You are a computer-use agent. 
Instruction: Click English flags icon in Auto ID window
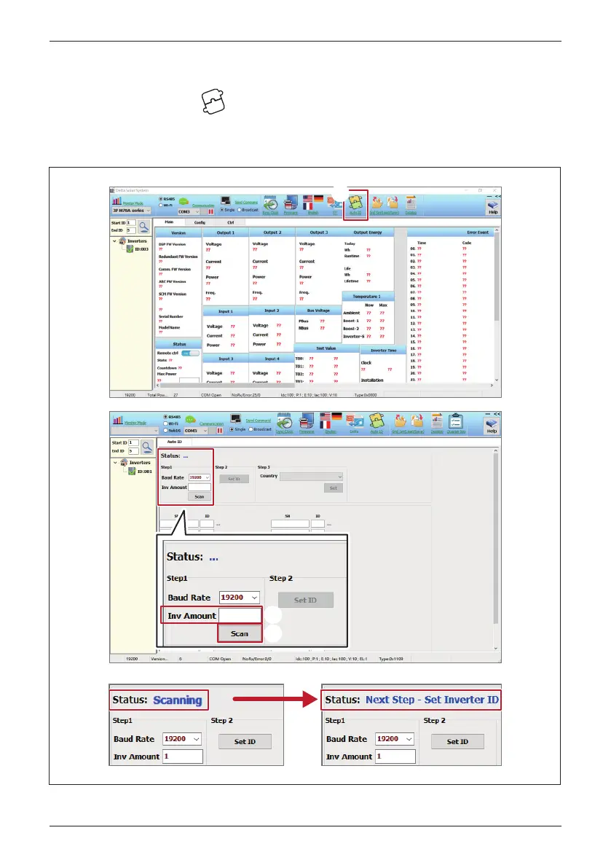(x=331, y=422)
